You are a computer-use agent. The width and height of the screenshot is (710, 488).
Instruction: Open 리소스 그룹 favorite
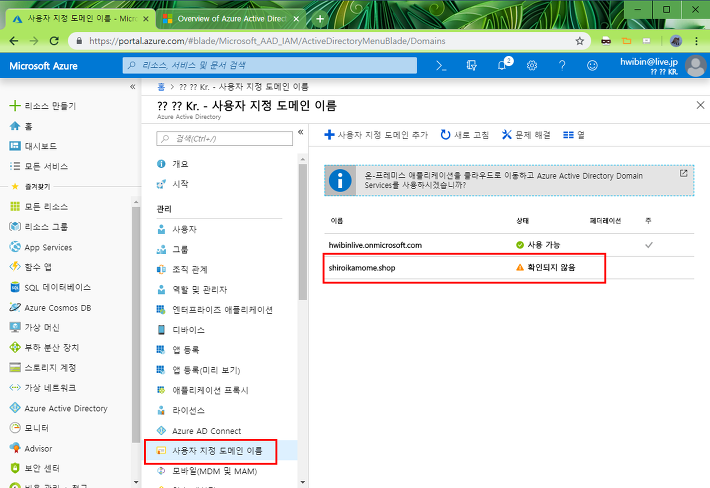click(39, 227)
